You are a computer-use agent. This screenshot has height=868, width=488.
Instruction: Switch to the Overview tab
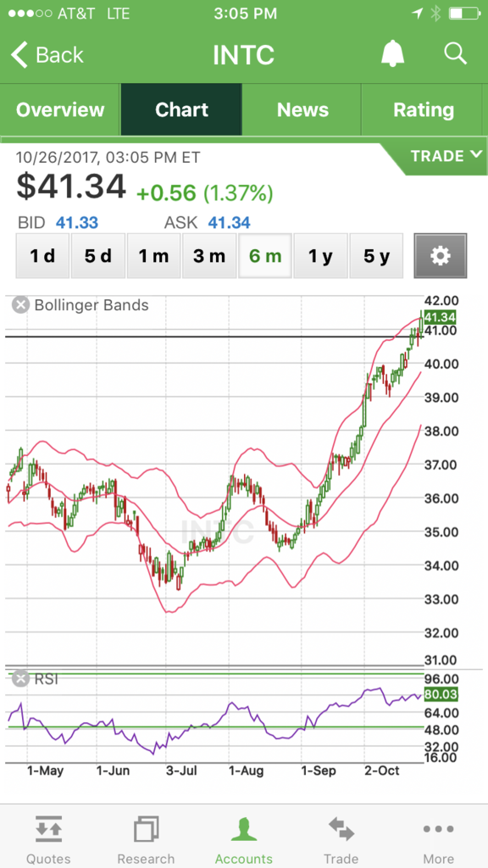[60, 109]
